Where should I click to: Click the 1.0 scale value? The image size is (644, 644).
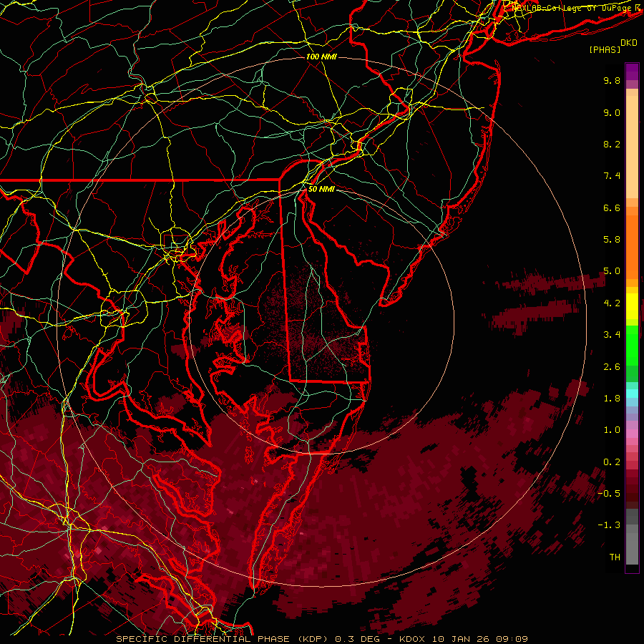(612, 430)
